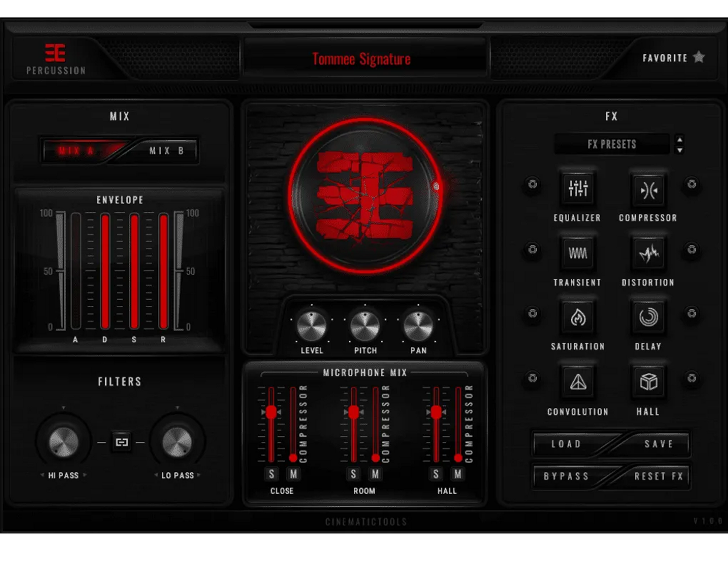The image size is (728, 563).
Task: Toggle power button beside Transient
Action: coord(532,249)
